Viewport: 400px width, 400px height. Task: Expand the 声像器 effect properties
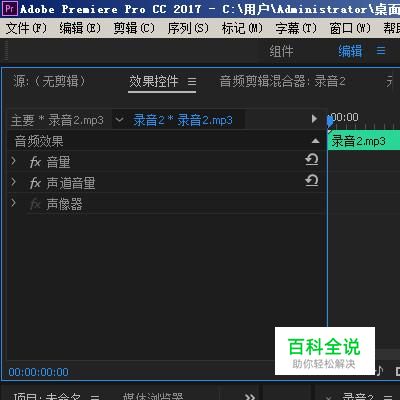13,203
